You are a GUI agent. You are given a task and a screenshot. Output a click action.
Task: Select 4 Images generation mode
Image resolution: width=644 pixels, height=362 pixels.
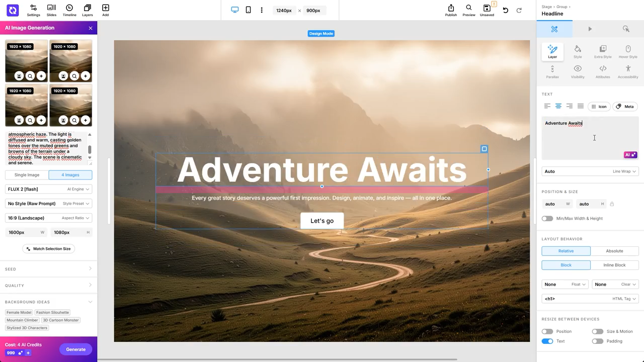(70, 175)
